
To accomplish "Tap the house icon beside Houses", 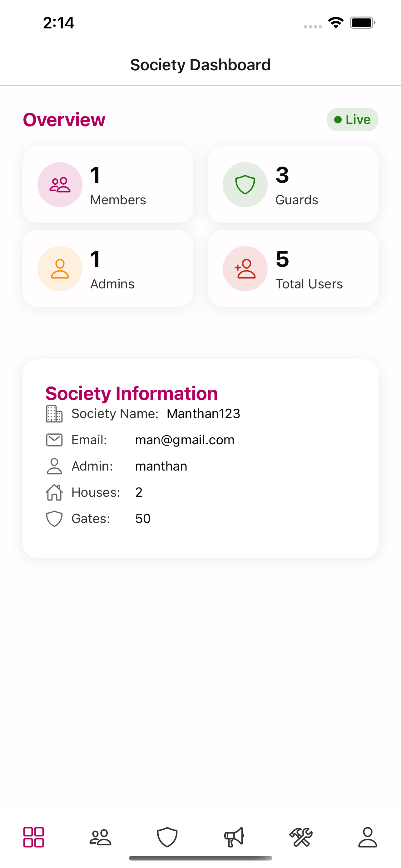I will tap(54, 492).
